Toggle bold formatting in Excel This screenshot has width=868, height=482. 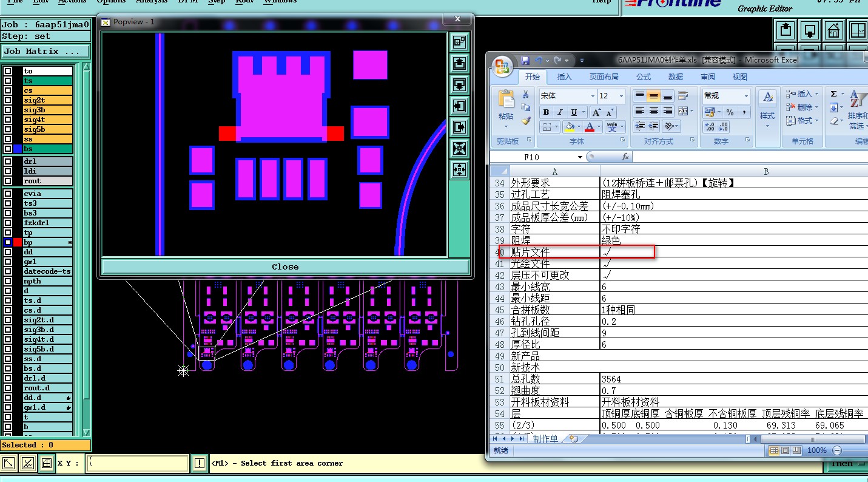coord(546,112)
